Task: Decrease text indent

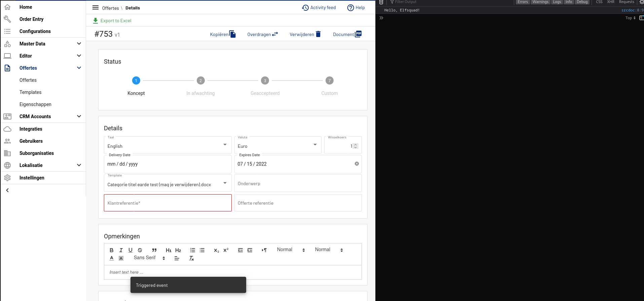Action: pos(240,250)
